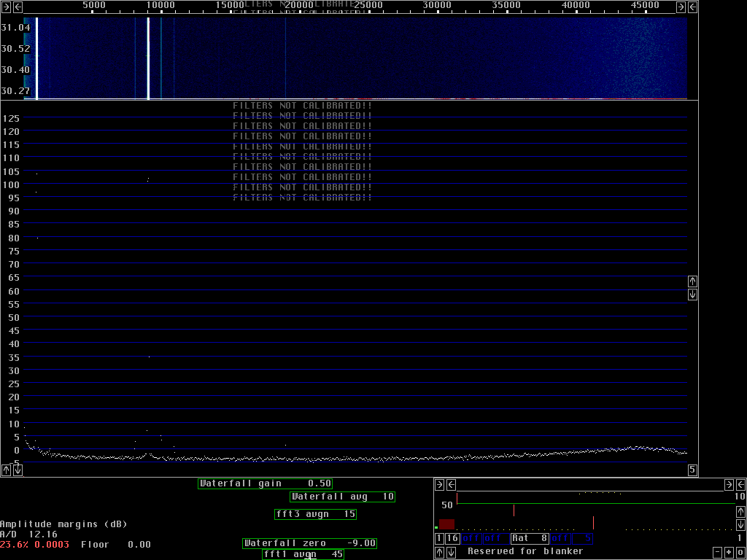Click the Waterfall gain 0.50 box

pos(265,484)
